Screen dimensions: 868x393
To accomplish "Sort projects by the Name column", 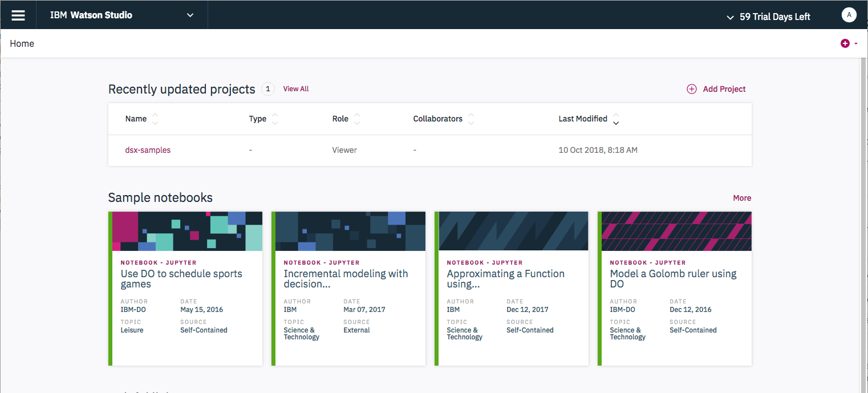I will pos(155,119).
